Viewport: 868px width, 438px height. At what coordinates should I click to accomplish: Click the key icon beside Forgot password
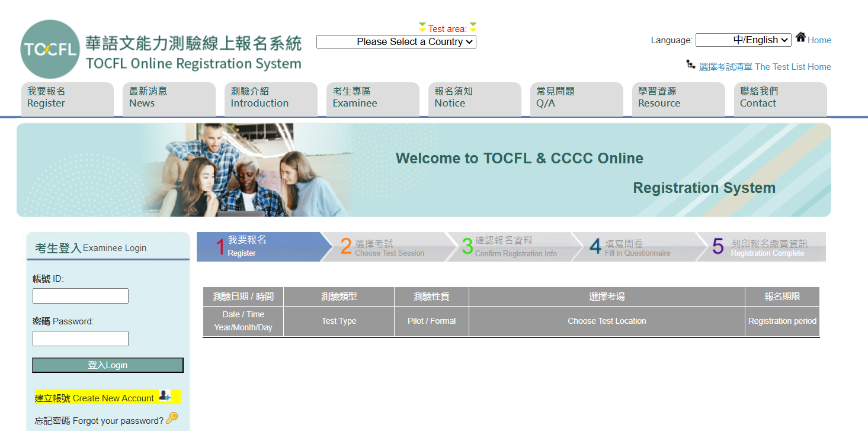click(171, 418)
